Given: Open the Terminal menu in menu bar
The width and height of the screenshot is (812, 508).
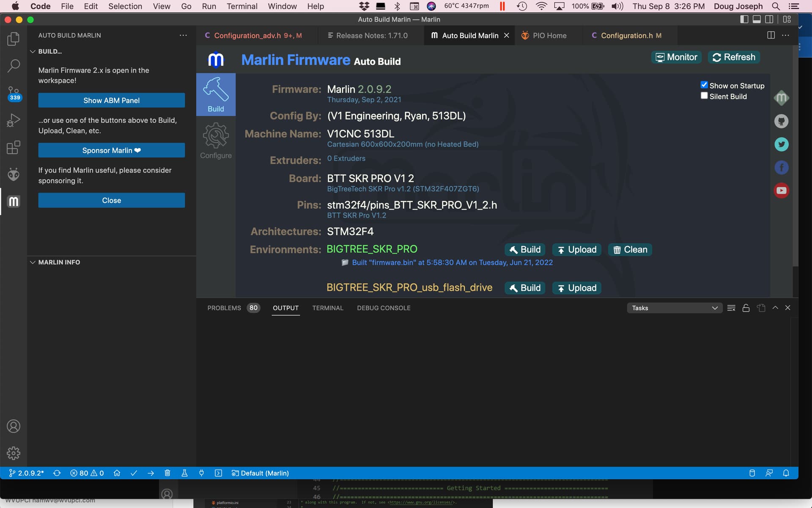Looking at the screenshot, I should point(242,6).
